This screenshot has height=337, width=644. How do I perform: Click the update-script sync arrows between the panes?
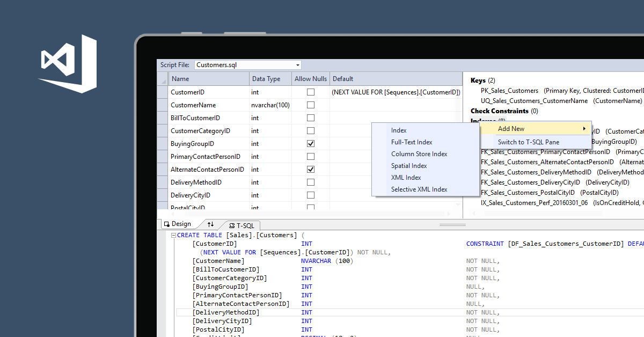point(210,224)
